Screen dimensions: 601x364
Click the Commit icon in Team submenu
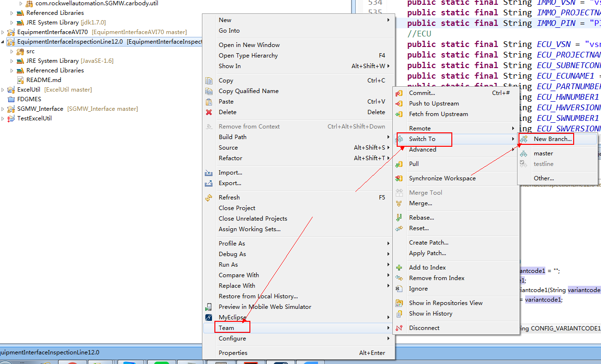click(x=399, y=93)
